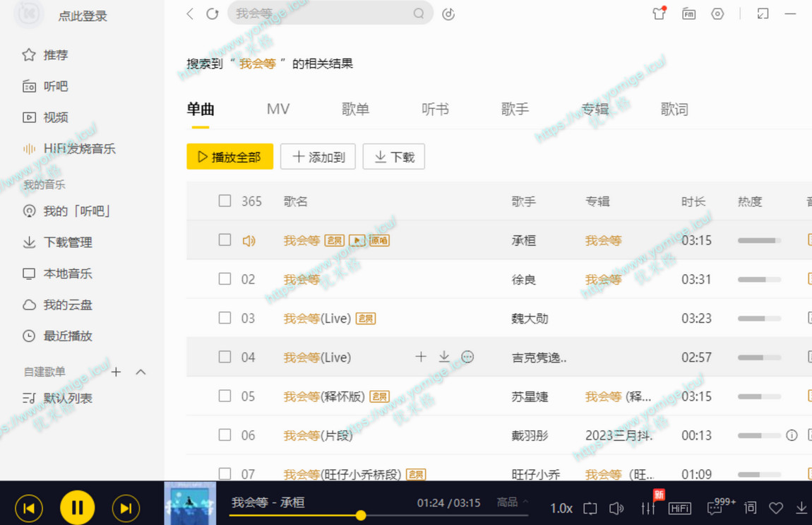The width and height of the screenshot is (812, 525).
Task: Like the current song with heart icon
Action: 776,508
